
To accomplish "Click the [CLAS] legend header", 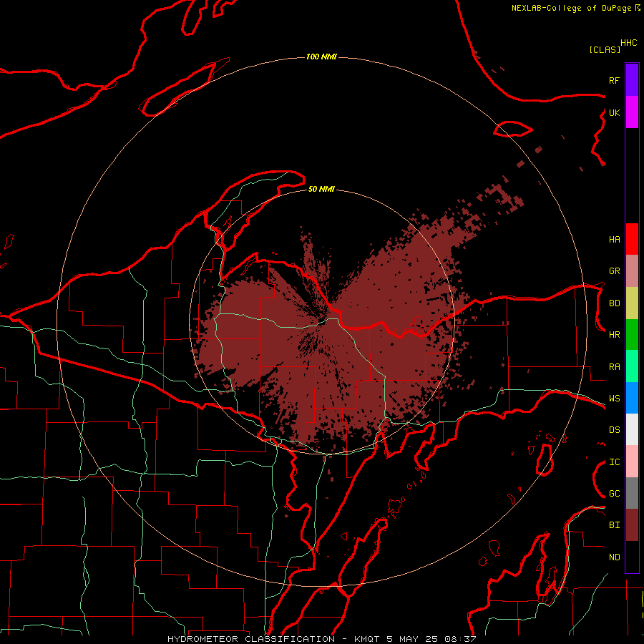I will (605, 49).
